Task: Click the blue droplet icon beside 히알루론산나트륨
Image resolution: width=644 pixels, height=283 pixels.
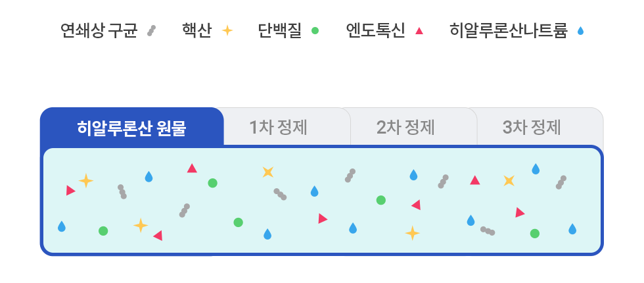Action: tap(580, 31)
